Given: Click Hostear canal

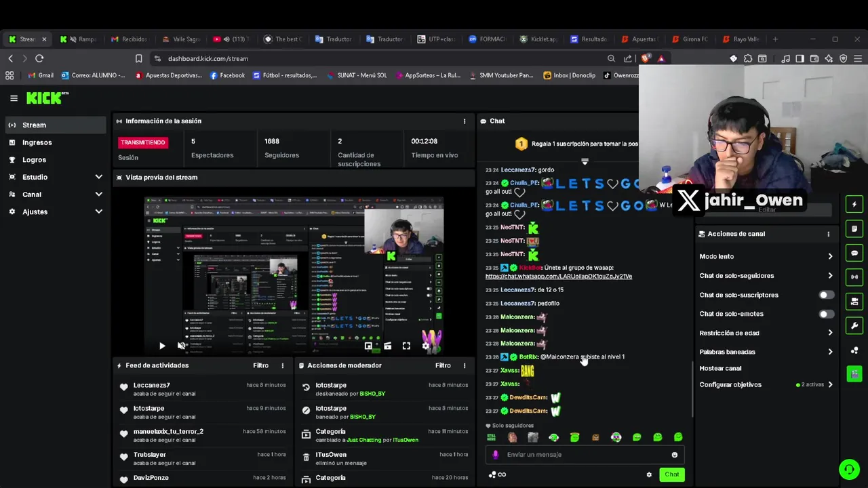Looking at the screenshot, I should pyautogui.click(x=720, y=368).
